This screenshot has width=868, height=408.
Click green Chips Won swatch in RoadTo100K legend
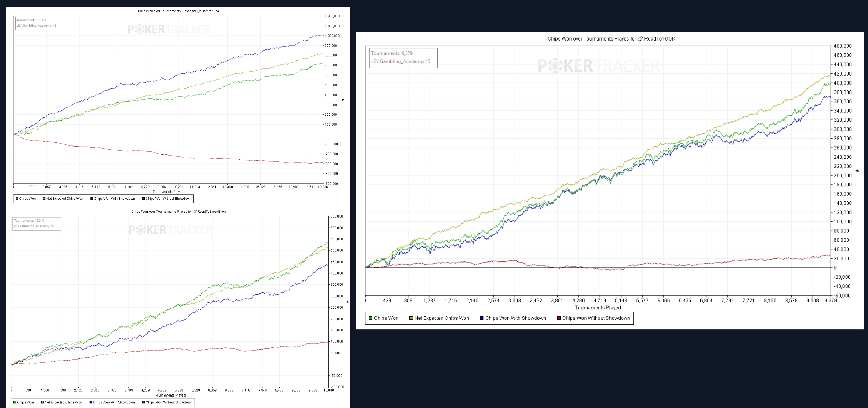click(370, 318)
